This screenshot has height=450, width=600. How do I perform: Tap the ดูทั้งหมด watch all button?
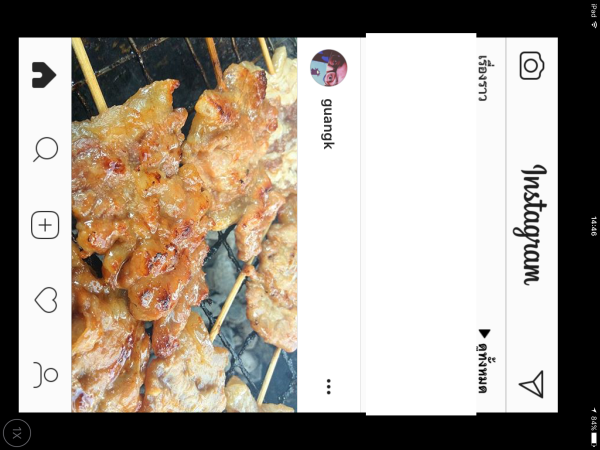(x=483, y=374)
